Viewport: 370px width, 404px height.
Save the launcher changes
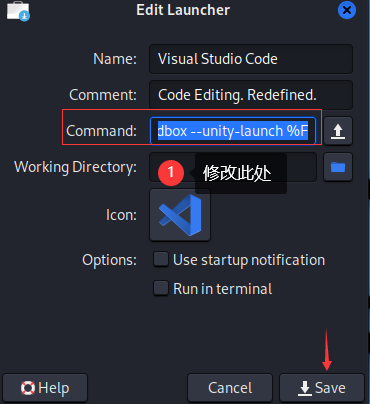coord(322,388)
